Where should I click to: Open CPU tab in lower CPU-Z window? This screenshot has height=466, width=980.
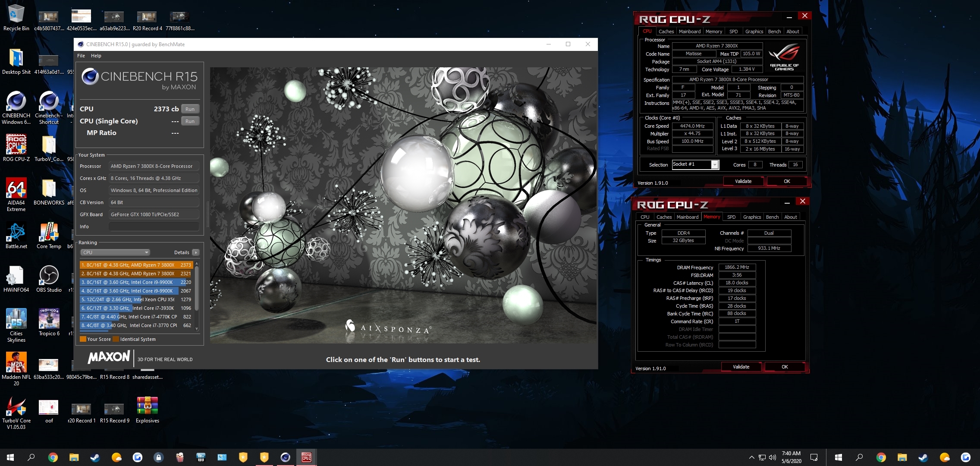point(645,217)
